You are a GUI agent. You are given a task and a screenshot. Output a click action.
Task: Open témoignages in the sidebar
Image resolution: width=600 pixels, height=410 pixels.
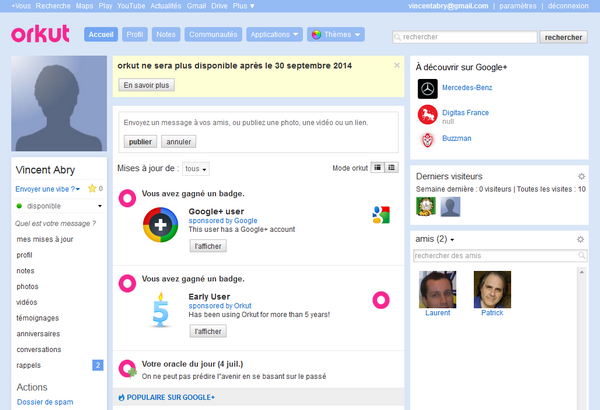38,318
